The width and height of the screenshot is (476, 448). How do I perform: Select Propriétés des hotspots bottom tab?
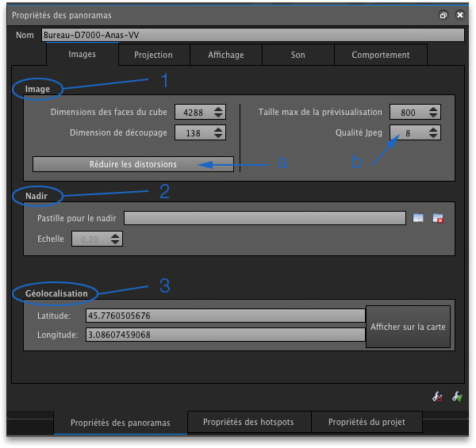(x=248, y=422)
